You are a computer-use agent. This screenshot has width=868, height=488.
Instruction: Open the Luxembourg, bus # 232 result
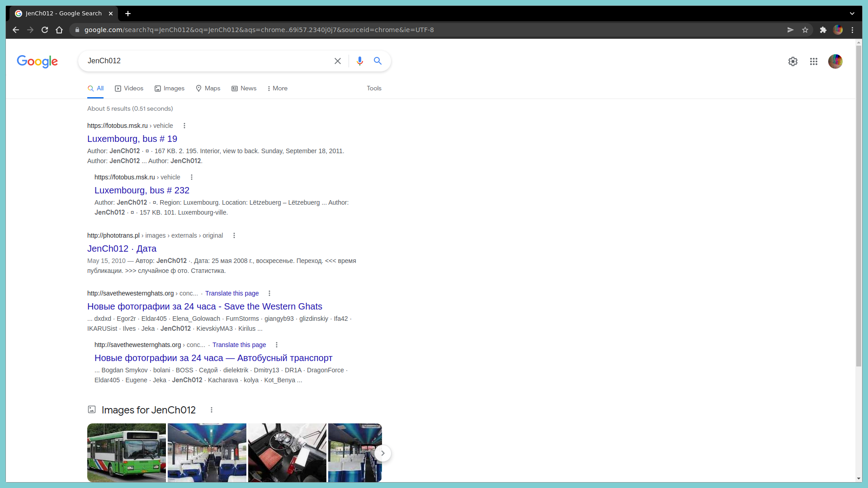click(142, 190)
